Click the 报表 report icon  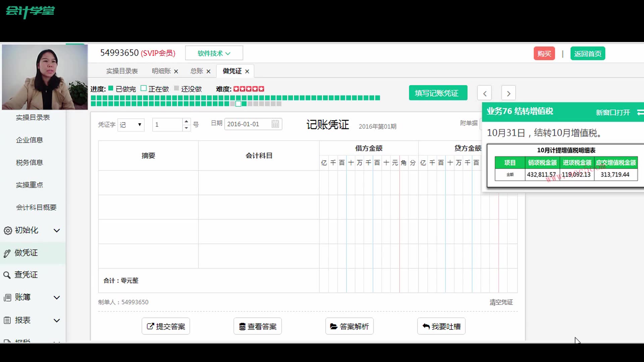coord(7,320)
